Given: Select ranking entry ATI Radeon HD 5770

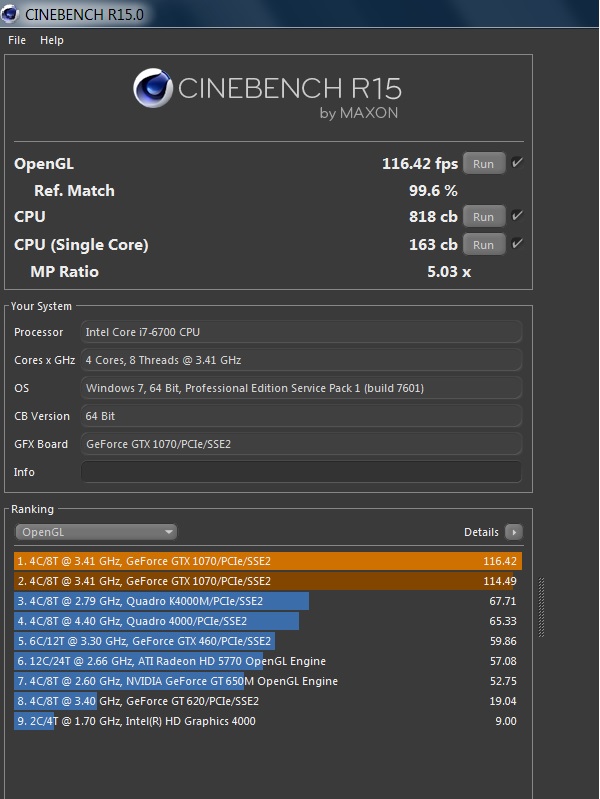Looking at the screenshot, I should [x=268, y=661].
